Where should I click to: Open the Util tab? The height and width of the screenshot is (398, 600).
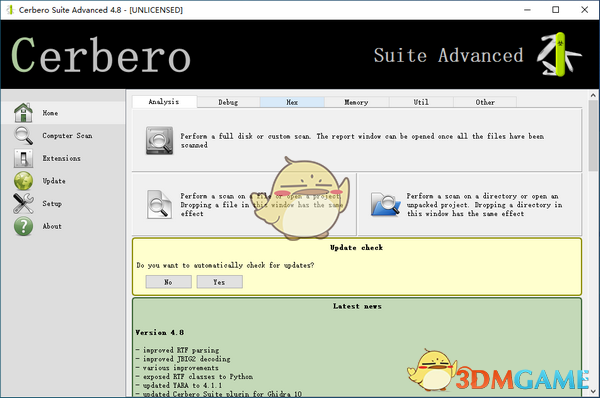pos(421,102)
